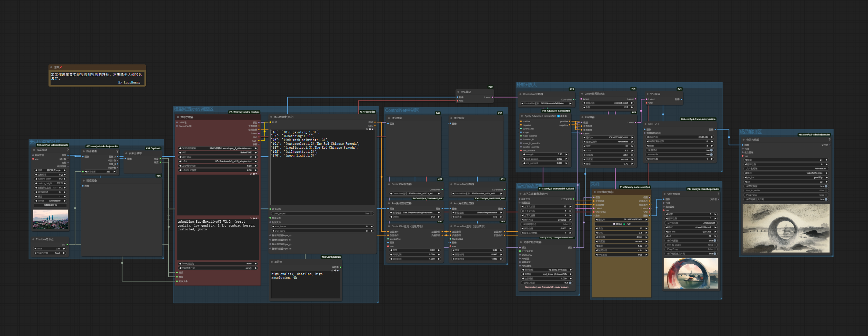Collapse the 提示词调度(批次) node via its title dot

[271, 117]
